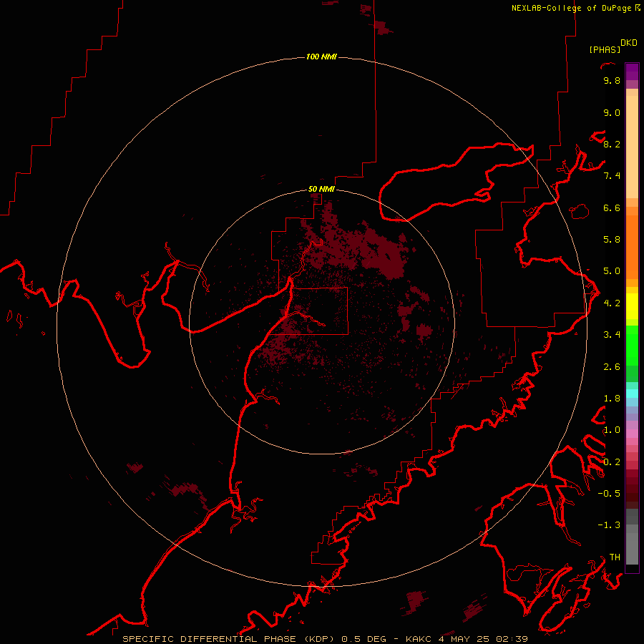Click the 0.5 DEG tilt angle text
Screen dimensions: 644x644
[364, 639]
